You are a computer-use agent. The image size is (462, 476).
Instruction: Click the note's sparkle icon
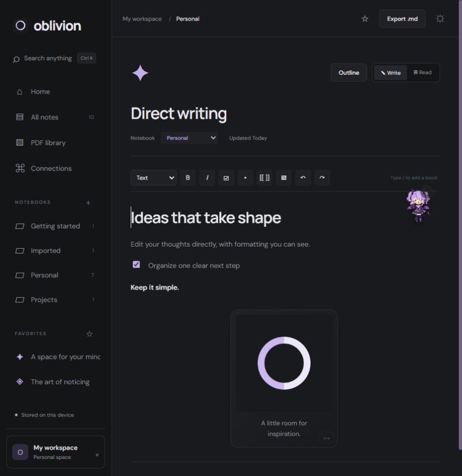point(140,73)
